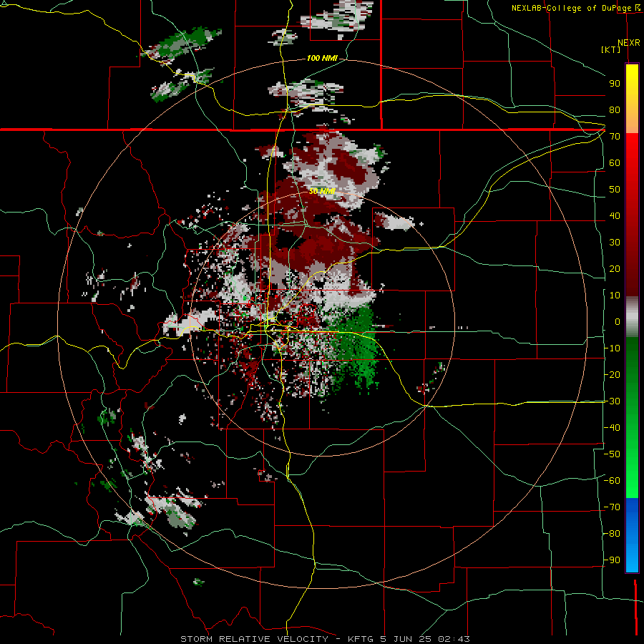This screenshot has width=644, height=644.
Task: Click the "5 JUN 25" date in the caption
Action: pos(406,639)
